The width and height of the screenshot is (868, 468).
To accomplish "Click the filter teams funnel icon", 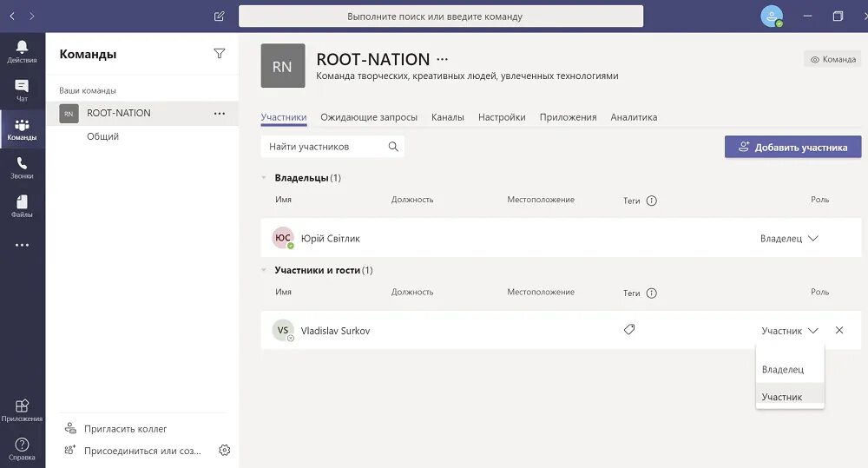I will [x=220, y=54].
